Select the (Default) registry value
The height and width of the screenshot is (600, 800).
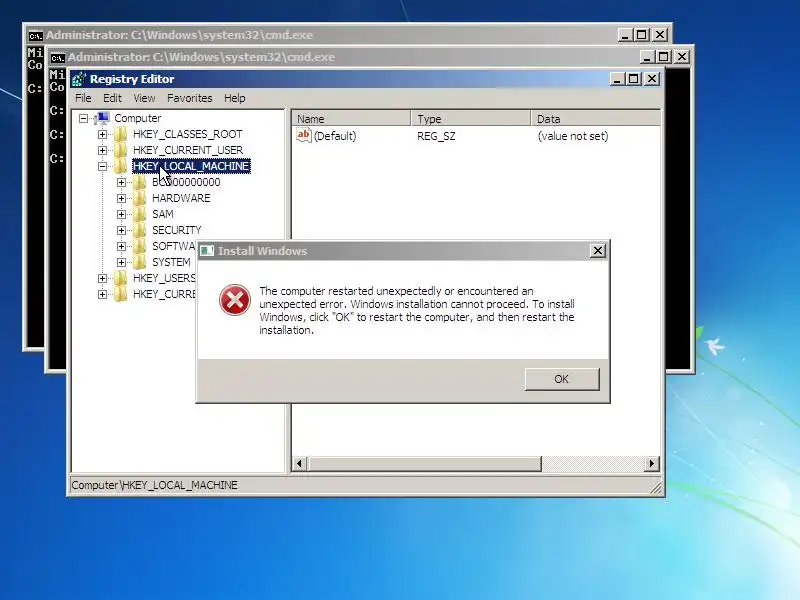click(x=335, y=136)
